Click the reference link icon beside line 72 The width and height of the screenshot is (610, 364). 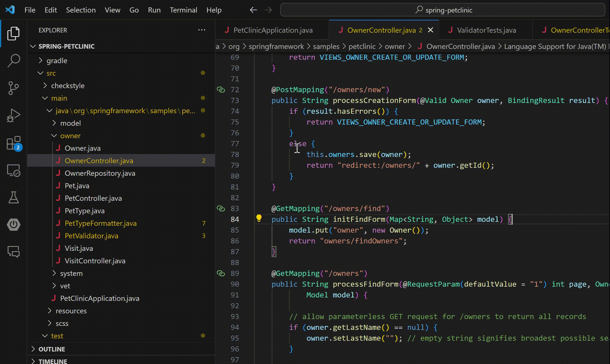[x=221, y=90]
